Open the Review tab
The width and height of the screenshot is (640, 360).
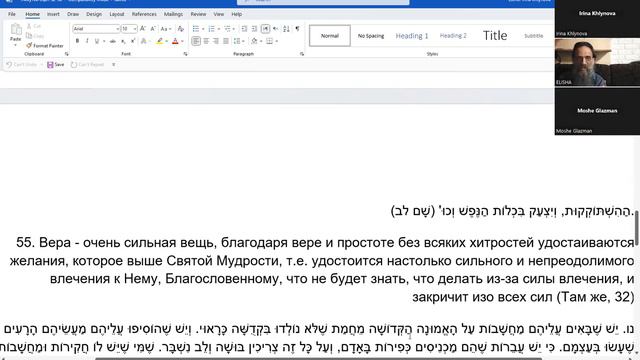point(198,14)
